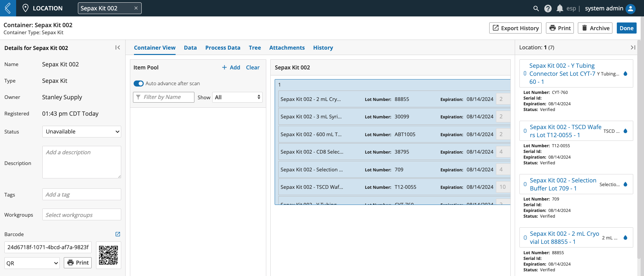Select the TSCD Waf... row, lot T12-0055

tap(394, 187)
